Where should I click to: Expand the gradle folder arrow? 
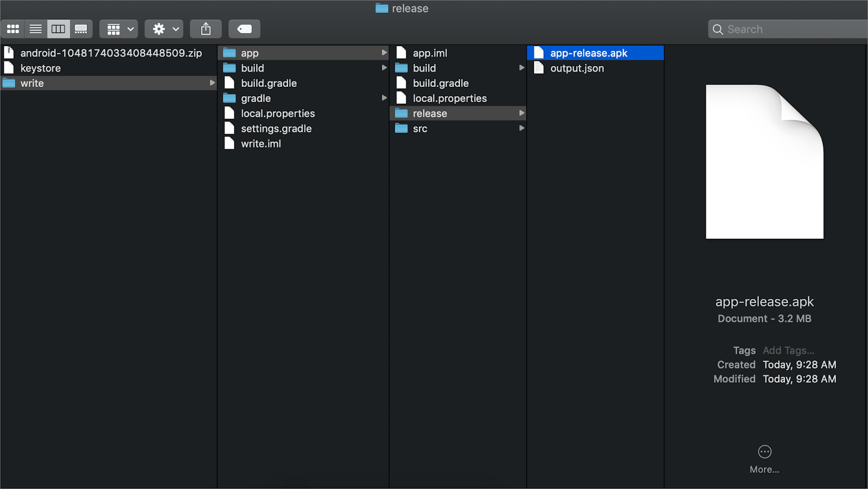(x=384, y=98)
